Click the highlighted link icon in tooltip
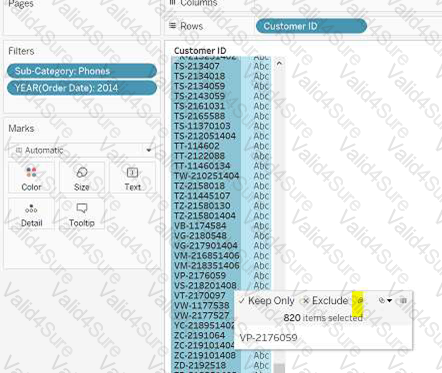The width and height of the screenshot is (442, 373). (x=360, y=300)
